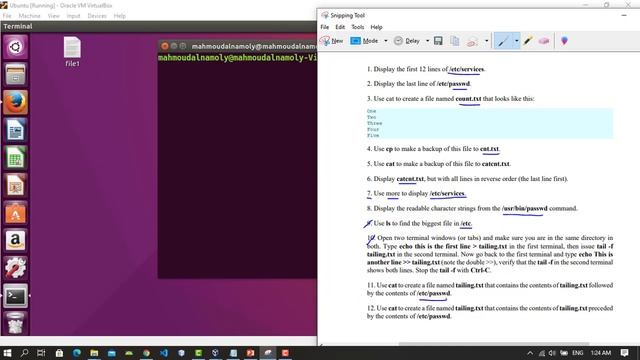
Task: Click the Ubuntu Dash search icon in launcher
Action: (16, 47)
